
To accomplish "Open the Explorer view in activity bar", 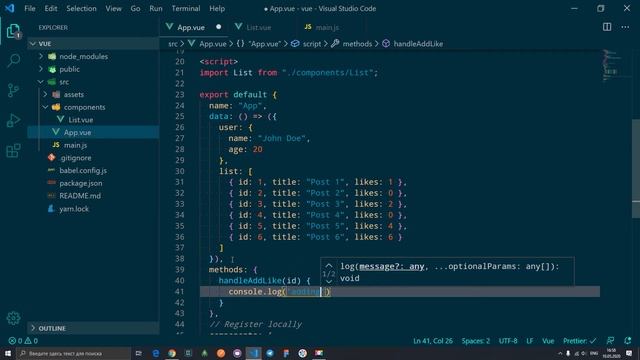I will coord(13,31).
